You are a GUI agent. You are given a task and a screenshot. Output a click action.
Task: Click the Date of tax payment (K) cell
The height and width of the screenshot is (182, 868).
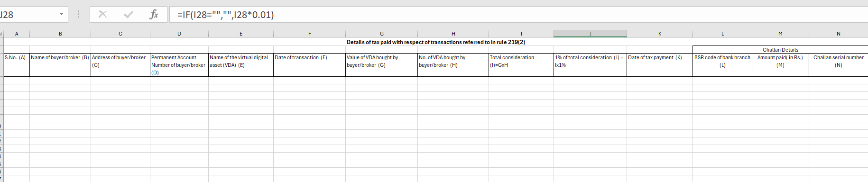point(660,65)
